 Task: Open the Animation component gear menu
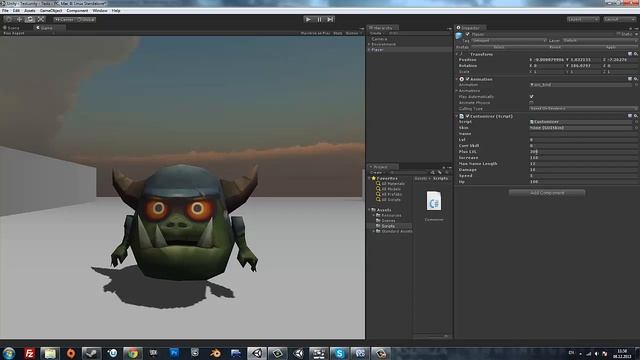(636, 79)
